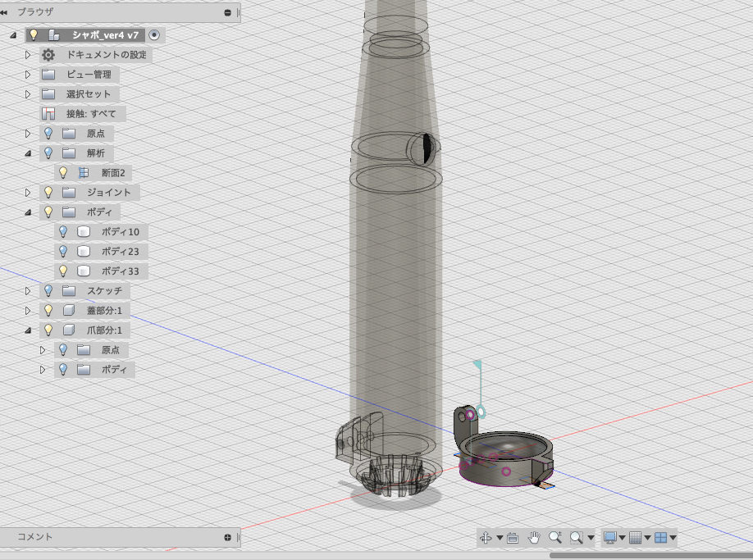
Task: Click the folder icon of スケッチ
Action: click(x=69, y=291)
